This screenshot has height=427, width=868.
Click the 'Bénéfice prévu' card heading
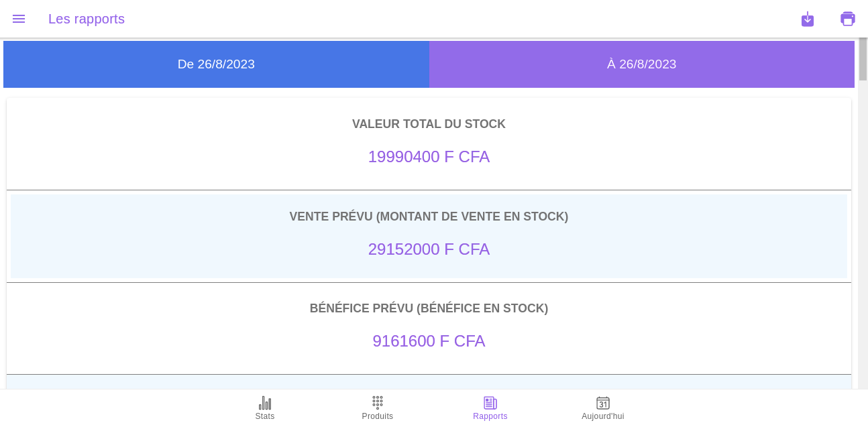click(429, 308)
